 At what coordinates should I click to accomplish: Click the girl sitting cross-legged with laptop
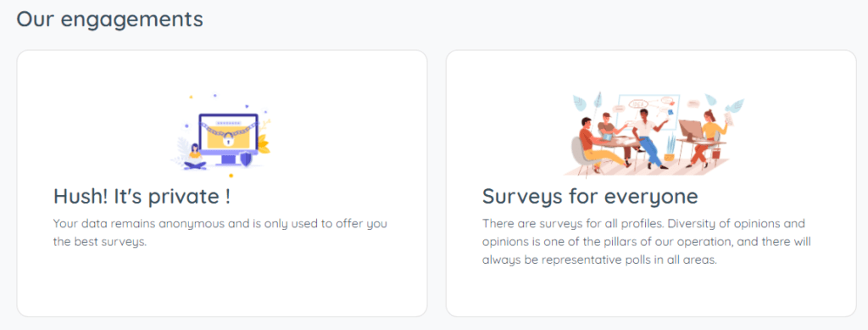click(195, 157)
